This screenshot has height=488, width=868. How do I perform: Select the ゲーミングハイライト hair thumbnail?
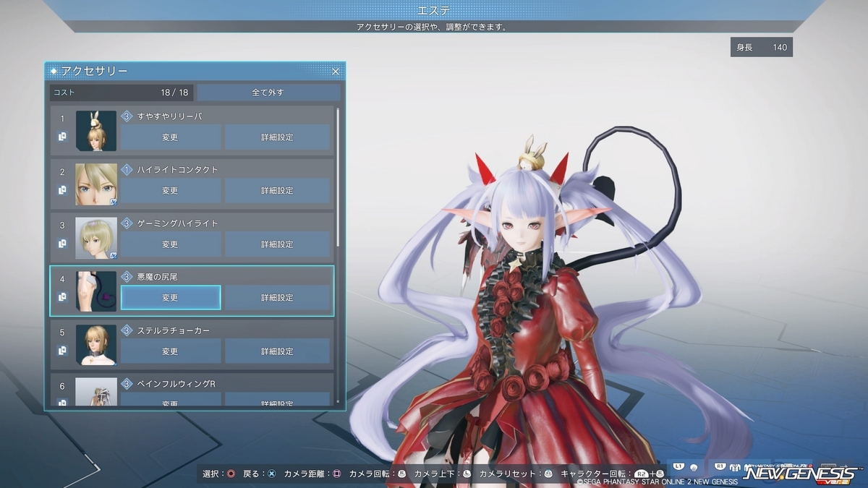[x=96, y=238]
